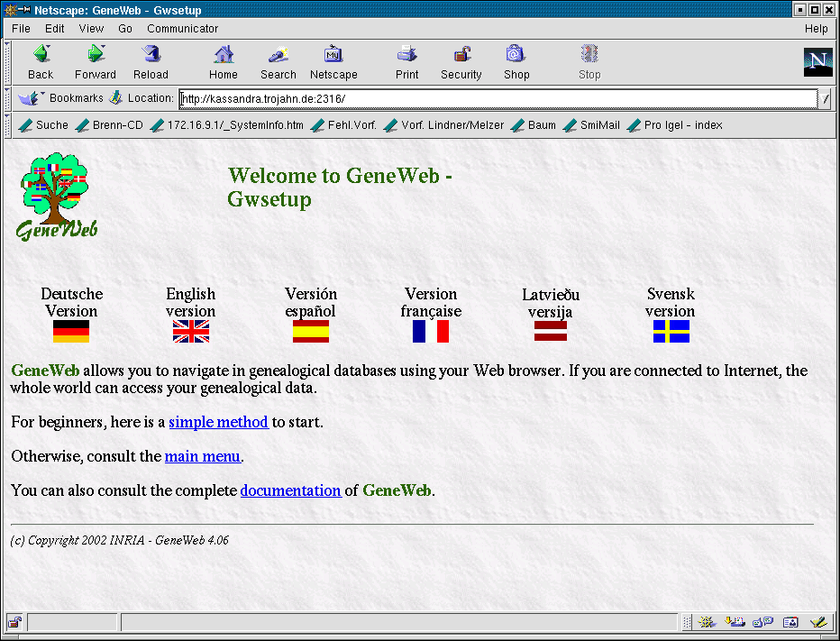Open the Baum bookmark
This screenshot has width=840, height=641.
[534, 125]
